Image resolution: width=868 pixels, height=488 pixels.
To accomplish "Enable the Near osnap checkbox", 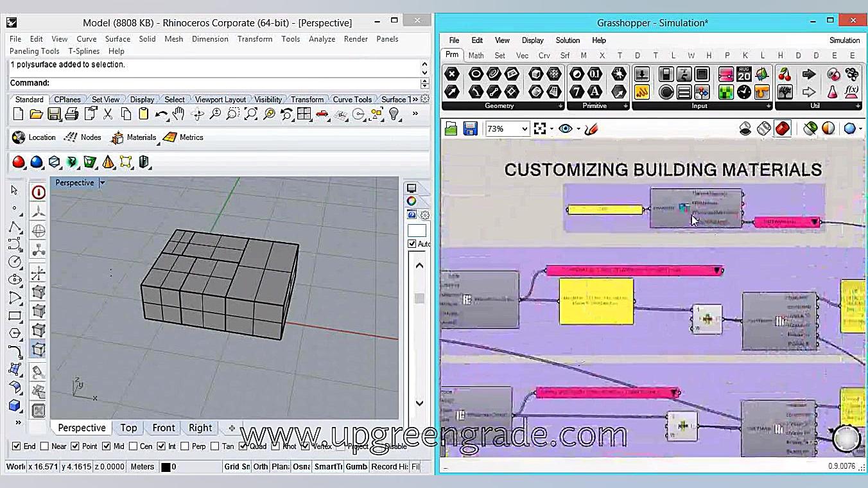I will click(44, 446).
